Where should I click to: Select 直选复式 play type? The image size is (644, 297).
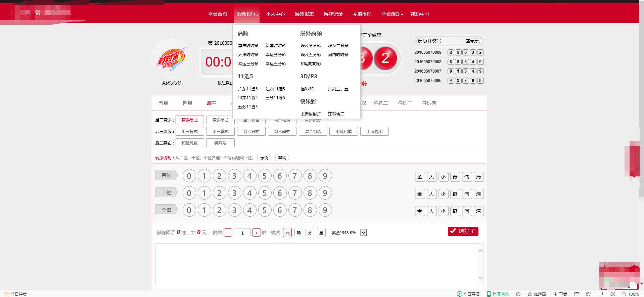(x=190, y=120)
